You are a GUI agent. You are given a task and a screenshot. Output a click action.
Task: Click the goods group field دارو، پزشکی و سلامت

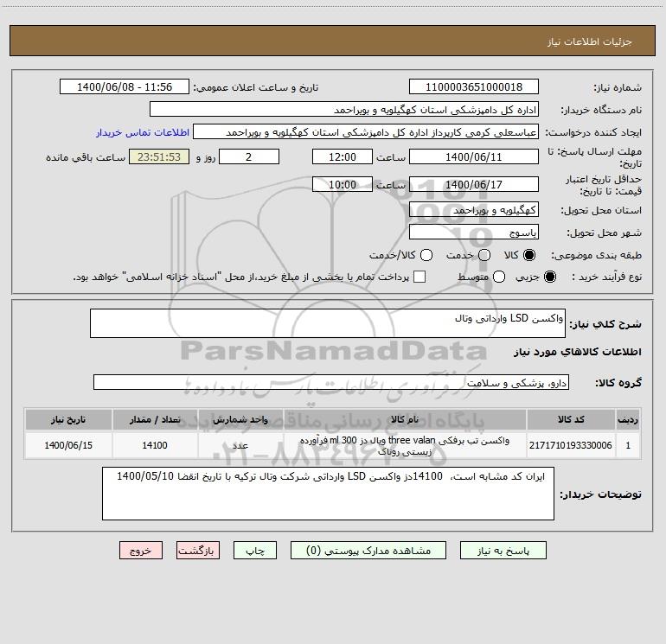[331, 382]
